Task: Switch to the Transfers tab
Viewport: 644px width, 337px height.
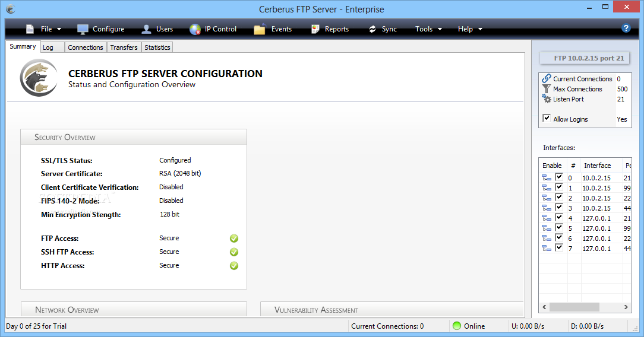Action: (x=124, y=47)
